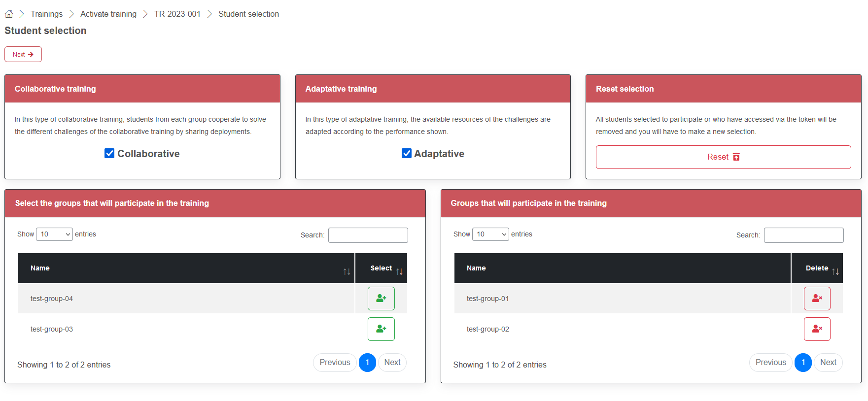The width and height of the screenshot is (868, 401).
Task: Open Activate training breadcrumb link
Action: click(x=108, y=14)
